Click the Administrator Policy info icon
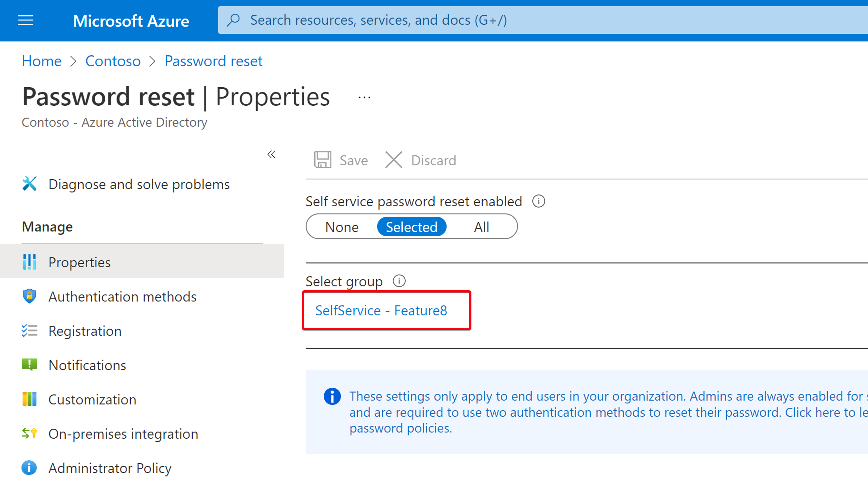 click(29, 468)
